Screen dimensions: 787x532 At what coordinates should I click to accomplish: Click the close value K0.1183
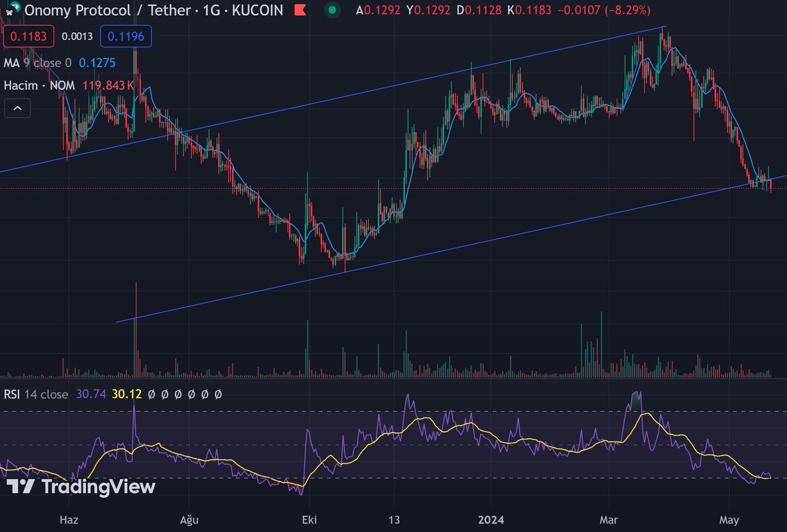pos(528,10)
